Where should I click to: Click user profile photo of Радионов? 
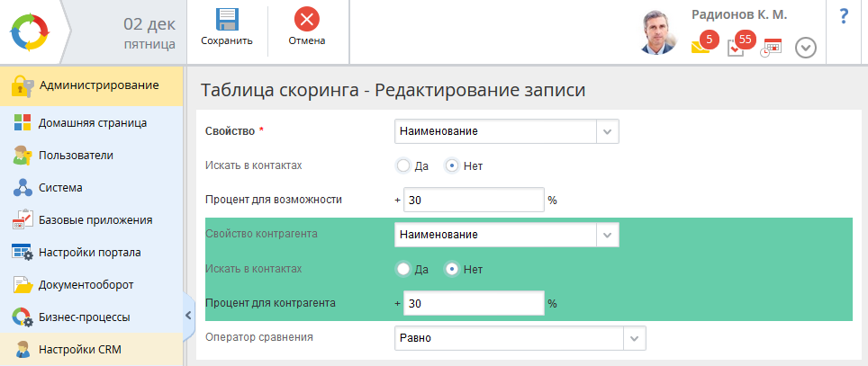(659, 32)
